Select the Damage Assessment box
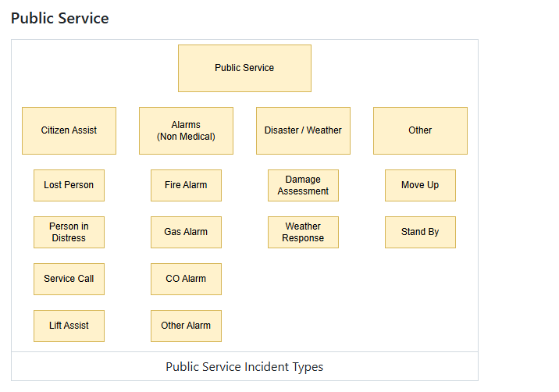Image resolution: width=559 pixels, height=392 pixels. tap(303, 185)
